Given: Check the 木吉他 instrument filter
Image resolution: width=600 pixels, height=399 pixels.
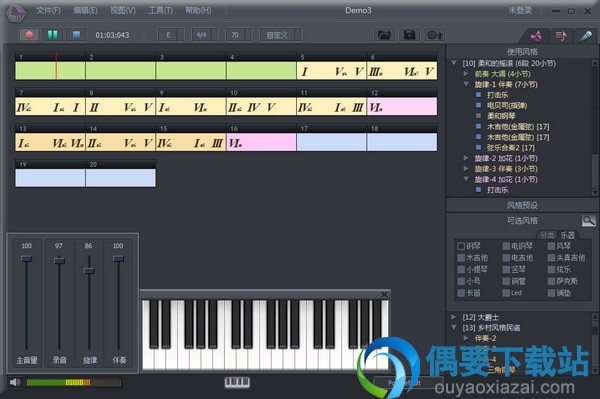Looking at the screenshot, I should click(461, 258).
